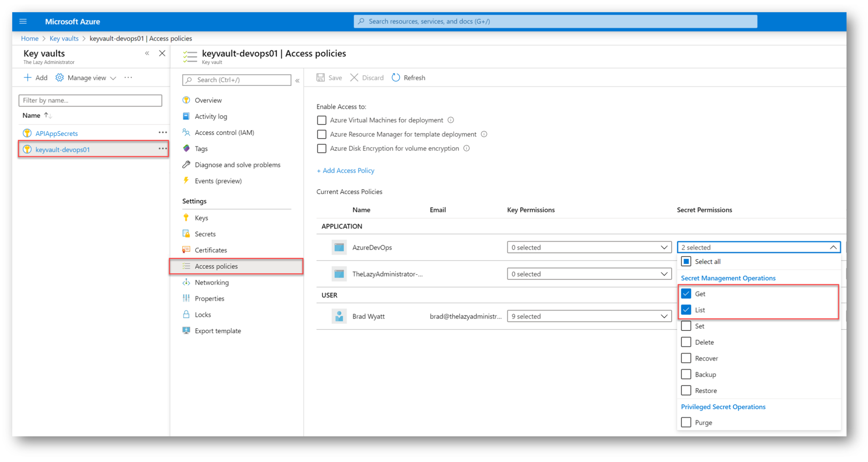868x462 pixels.
Task: Close the Key vaults blade
Action: coord(162,53)
